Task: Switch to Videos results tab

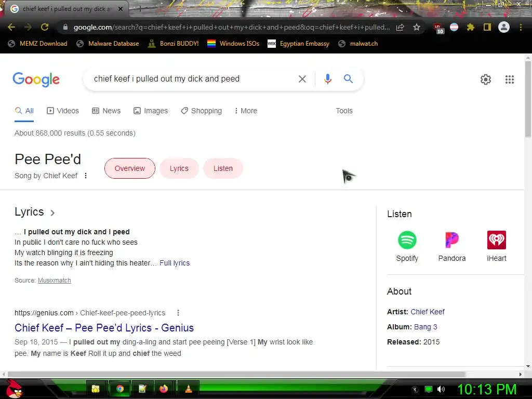Action: pos(63,111)
